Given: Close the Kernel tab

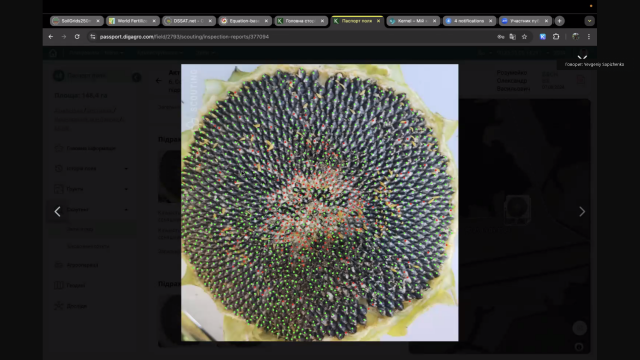Looking at the screenshot, I should pyautogui.click(x=434, y=21).
